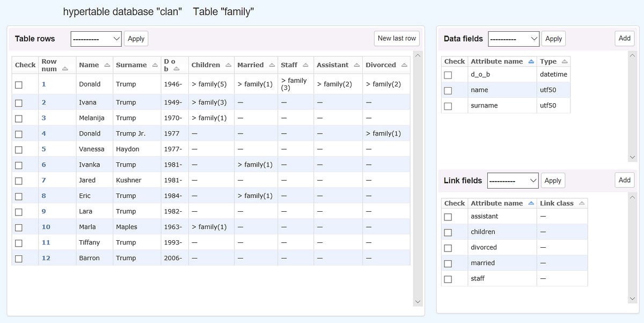The width and height of the screenshot is (644, 323).
Task: Open Ivanka's married family(1) cell
Action: pyautogui.click(x=255, y=165)
